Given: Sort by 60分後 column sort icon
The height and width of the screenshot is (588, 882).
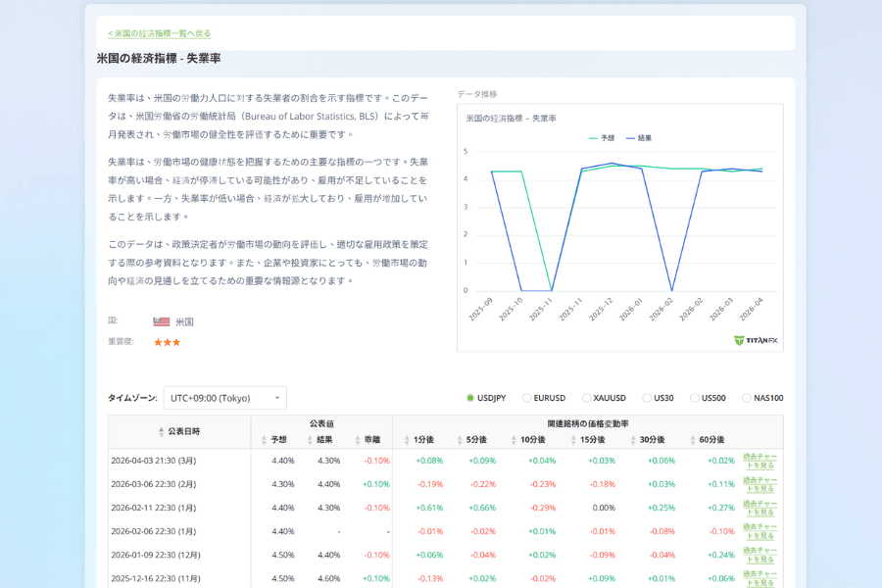Looking at the screenshot, I should click(x=693, y=440).
